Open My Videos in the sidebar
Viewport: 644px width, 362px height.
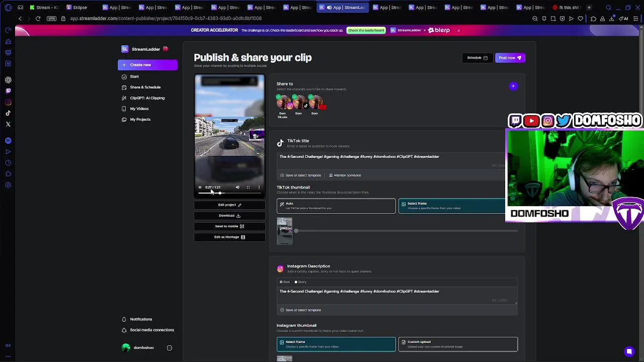coord(139,109)
